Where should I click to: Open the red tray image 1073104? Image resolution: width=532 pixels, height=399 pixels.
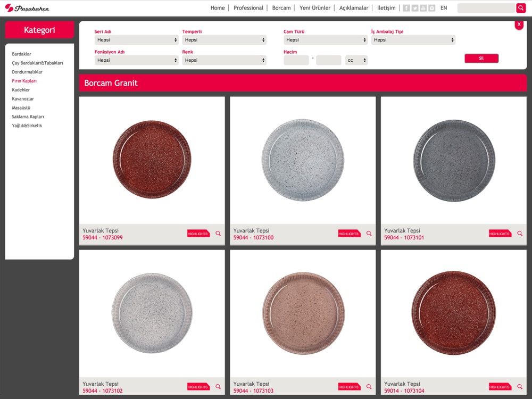(x=453, y=313)
